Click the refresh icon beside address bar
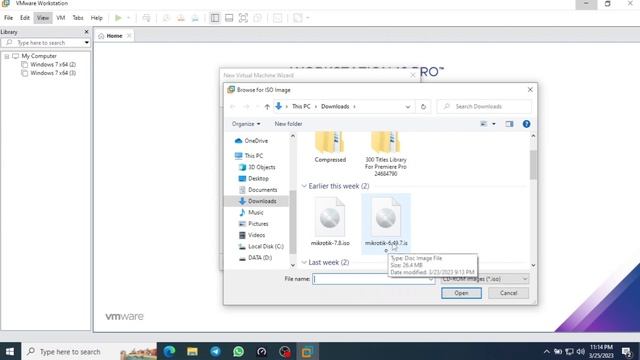640x360 pixels. point(423,107)
